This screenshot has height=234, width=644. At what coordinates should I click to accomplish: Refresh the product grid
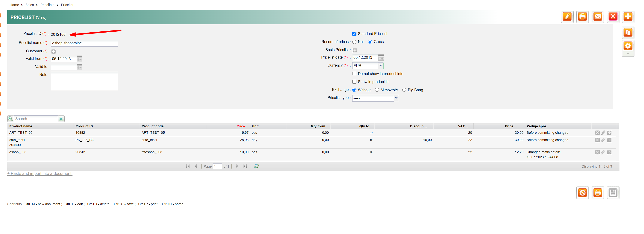[x=256, y=166]
